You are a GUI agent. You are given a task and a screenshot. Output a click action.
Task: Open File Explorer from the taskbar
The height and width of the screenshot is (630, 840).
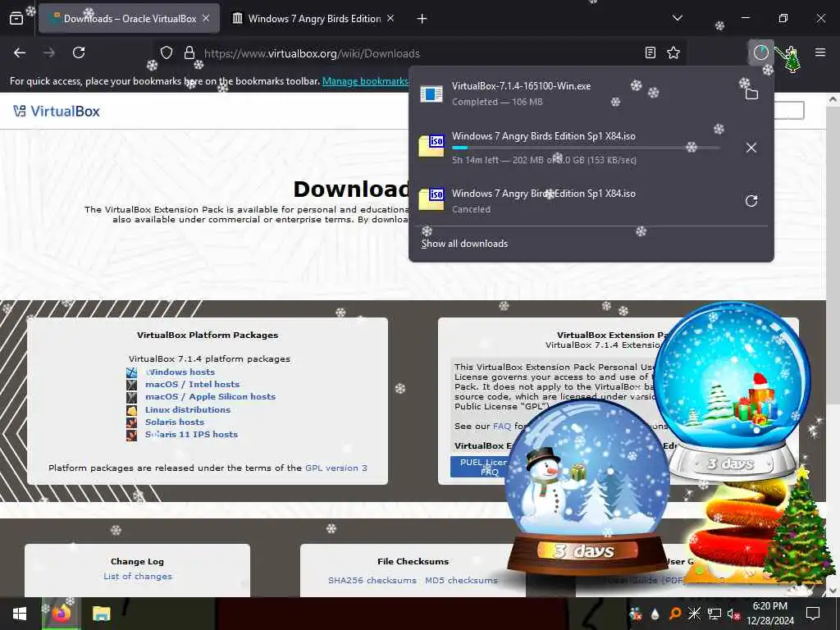101,614
